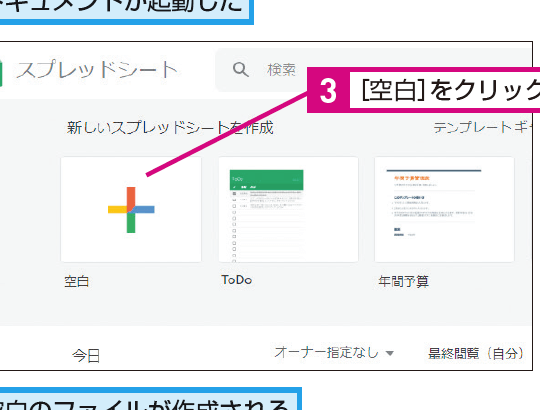Select the ToDo template name label
This screenshot has width=540, height=410.
coord(237,280)
